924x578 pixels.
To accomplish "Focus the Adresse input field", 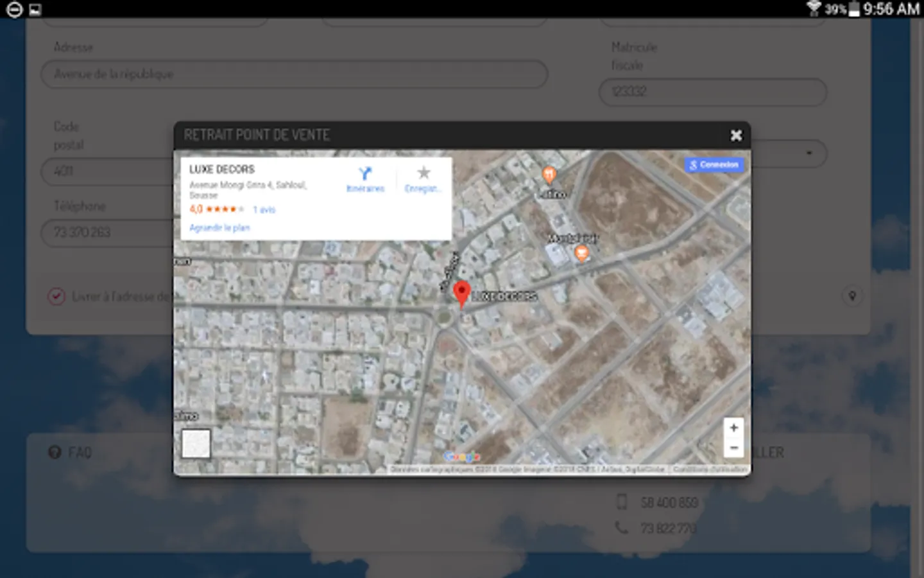I will tap(294, 74).
